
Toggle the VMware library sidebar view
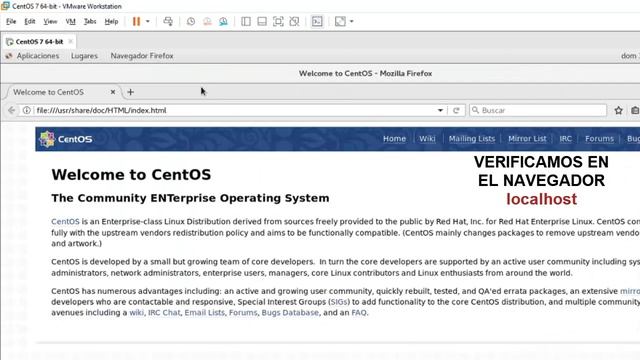[x=246, y=21]
